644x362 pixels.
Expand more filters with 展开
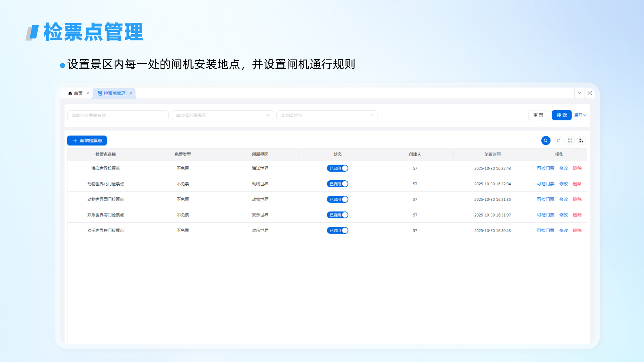point(580,115)
